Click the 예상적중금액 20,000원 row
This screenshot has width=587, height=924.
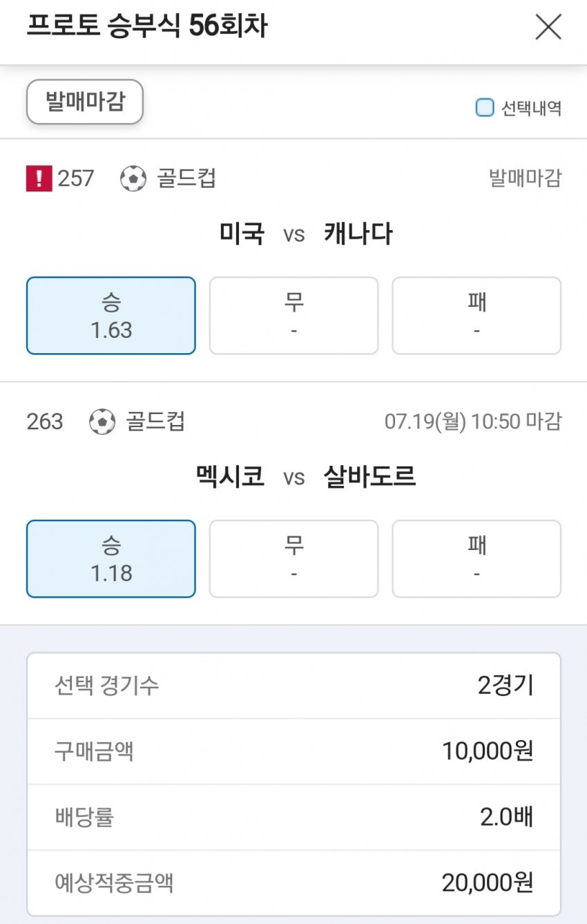[293, 883]
